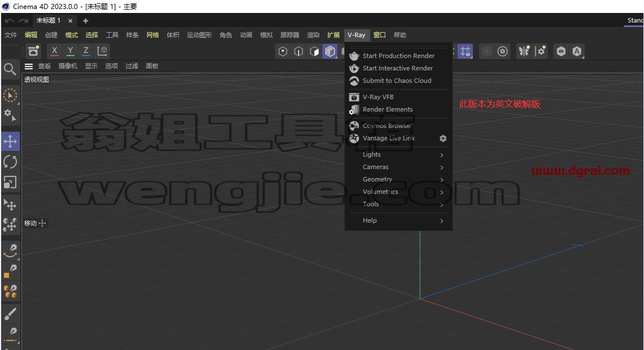
Task: Toggle the symmetry butterfly icon
Action: [524, 51]
